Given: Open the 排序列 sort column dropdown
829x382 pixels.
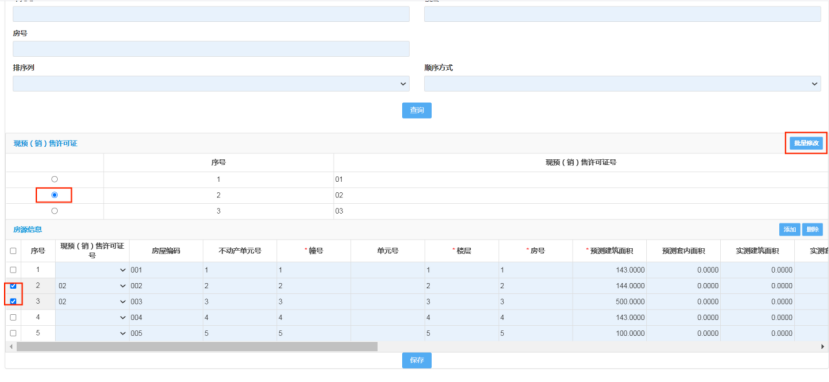Looking at the screenshot, I should tap(211, 83).
